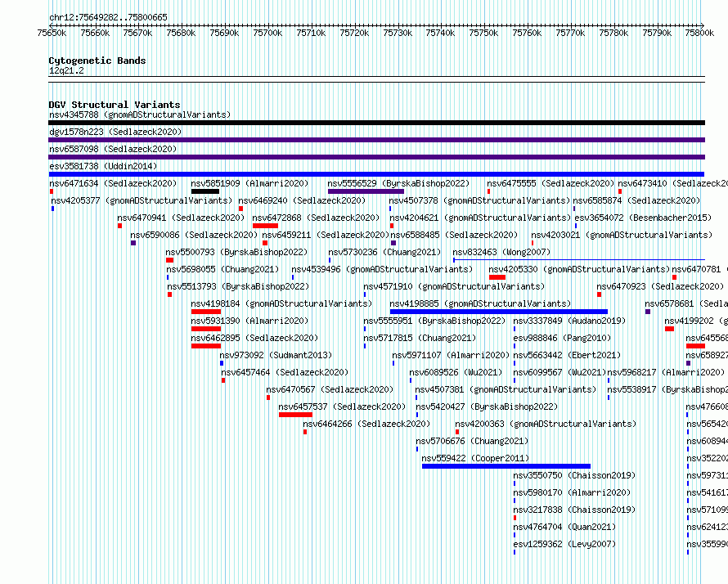Click nsv4571910 (gnomADStructuralVariants) label
The width and height of the screenshot is (728, 584).
tap(454, 286)
